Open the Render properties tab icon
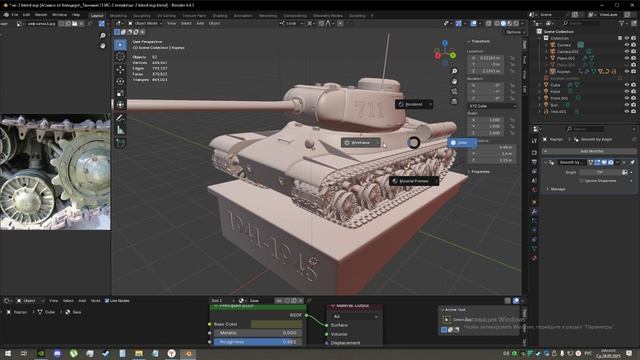The height and width of the screenshot is (360, 640). click(x=534, y=152)
